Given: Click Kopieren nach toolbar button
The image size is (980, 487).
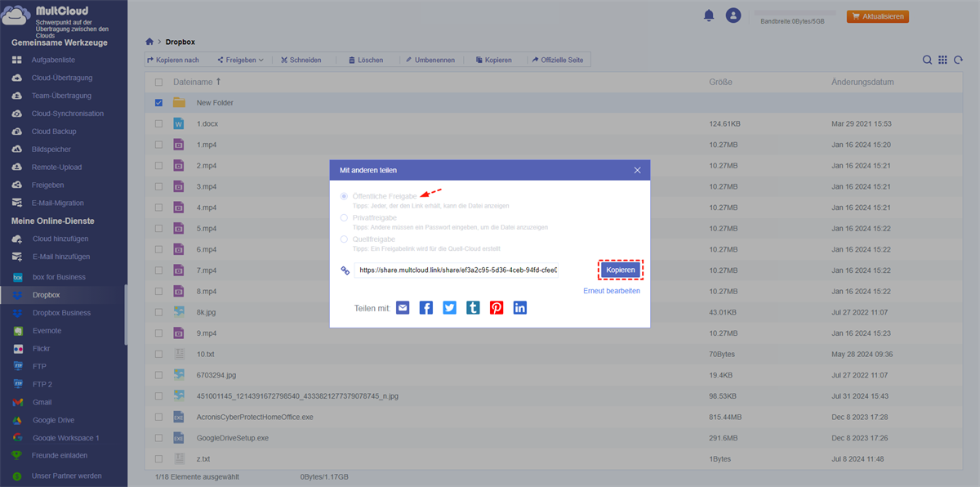Looking at the screenshot, I should 173,60.
